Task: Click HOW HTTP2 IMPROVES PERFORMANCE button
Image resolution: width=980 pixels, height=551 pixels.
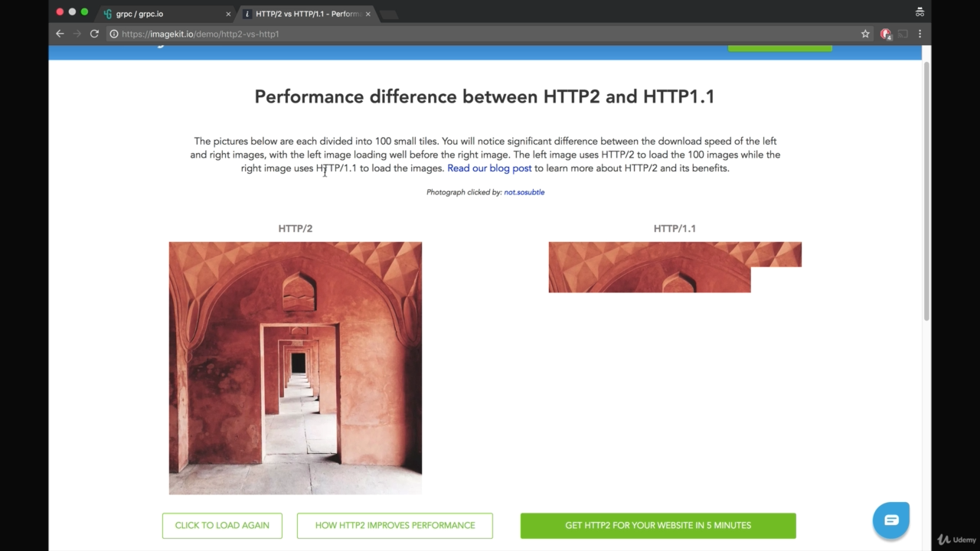Action: 394,526
